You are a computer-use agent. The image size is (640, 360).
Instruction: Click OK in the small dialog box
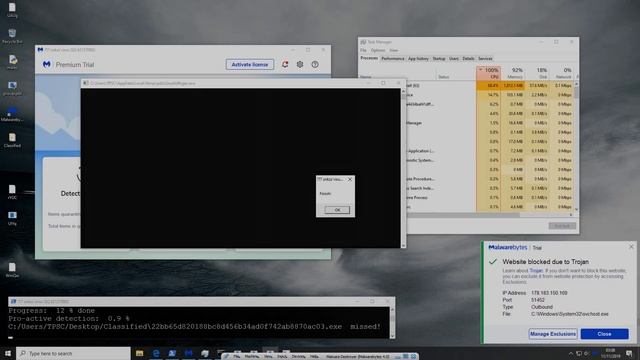[x=337, y=210]
